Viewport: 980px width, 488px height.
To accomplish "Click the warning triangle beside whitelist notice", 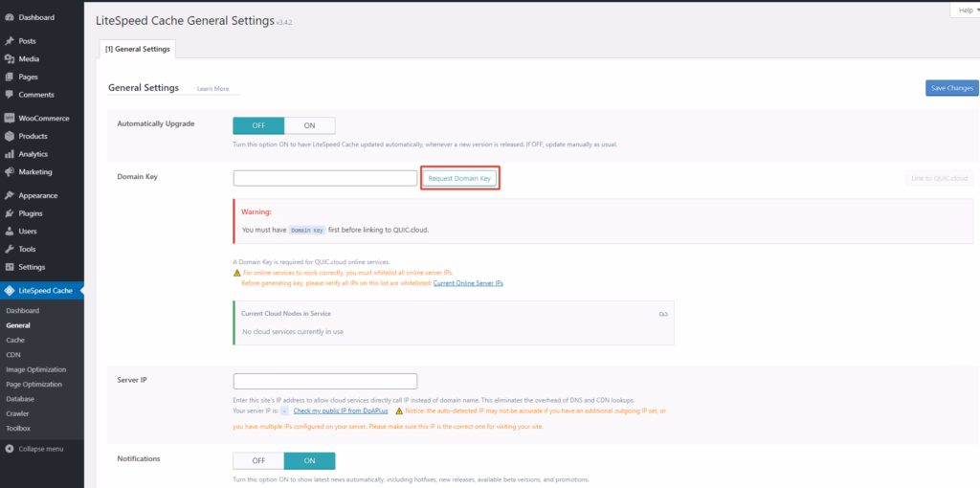I will (x=237, y=273).
